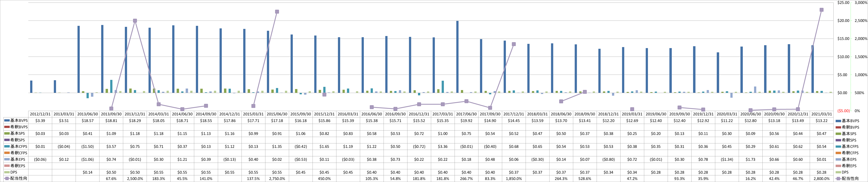The height and width of the screenshot is (182, 868).
Task: Click the 基本BVPS cell showing $18.81
Action: point(111,120)
